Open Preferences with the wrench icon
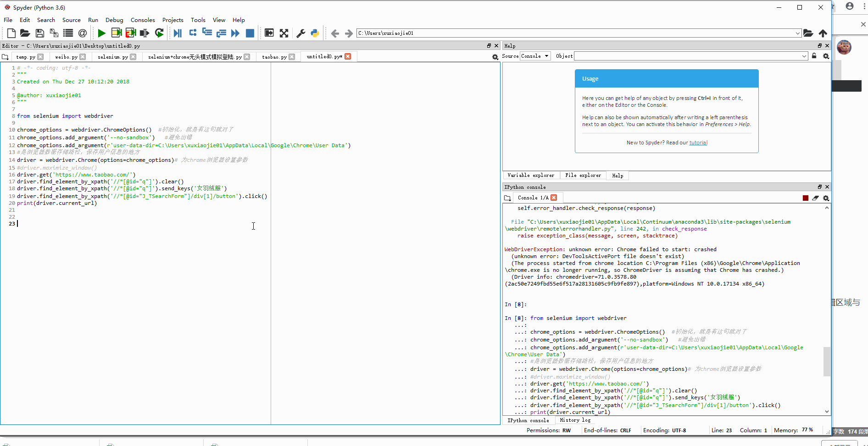Image resolution: width=868 pixels, height=446 pixels. pyautogui.click(x=301, y=33)
